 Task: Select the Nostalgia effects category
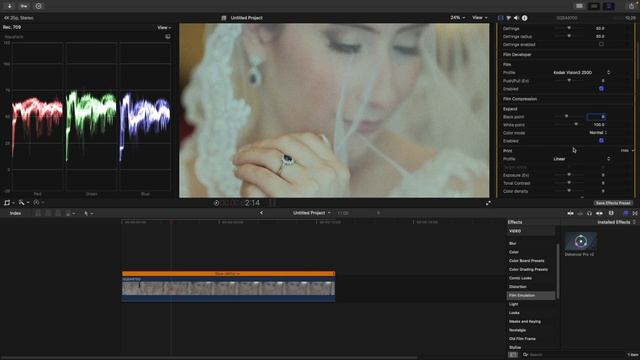click(x=517, y=330)
